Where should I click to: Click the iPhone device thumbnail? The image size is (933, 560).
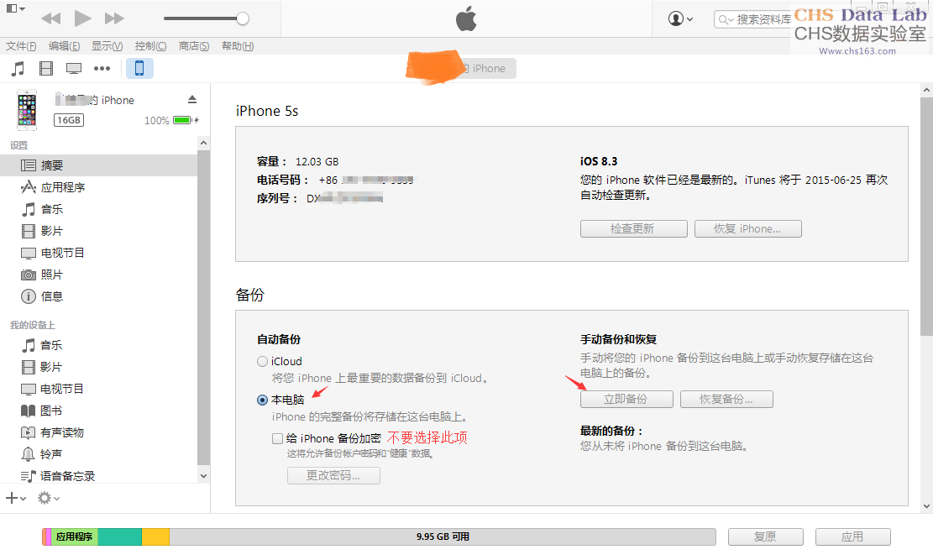pos(27,110)
